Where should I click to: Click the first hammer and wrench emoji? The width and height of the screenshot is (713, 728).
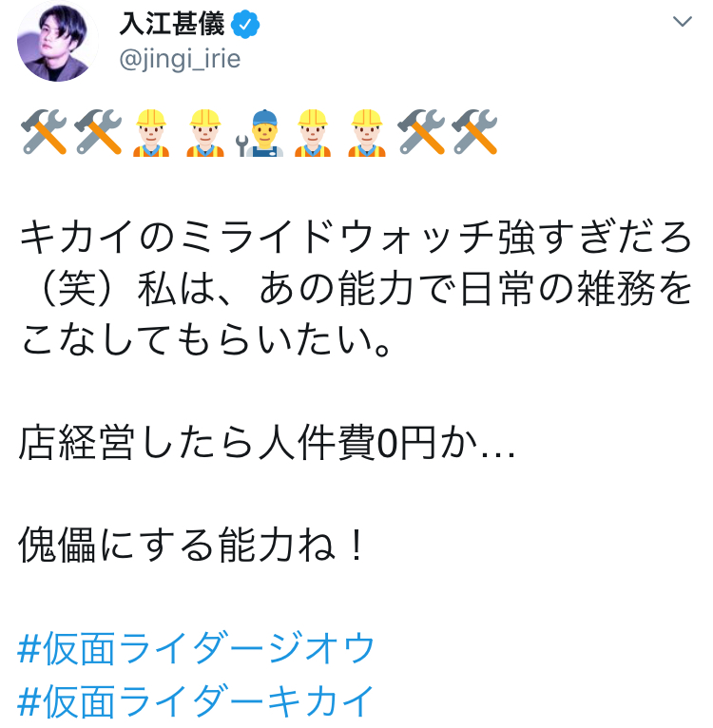pos(44,132)
